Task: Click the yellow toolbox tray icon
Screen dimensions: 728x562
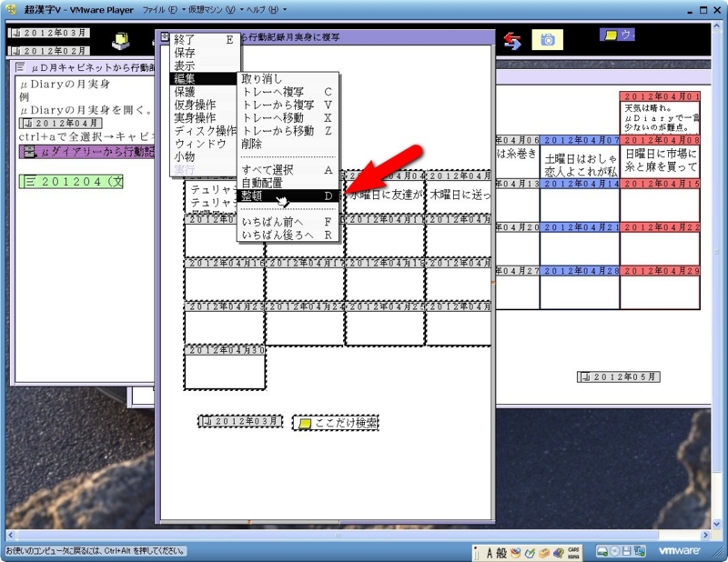Action: pos(544,553)
